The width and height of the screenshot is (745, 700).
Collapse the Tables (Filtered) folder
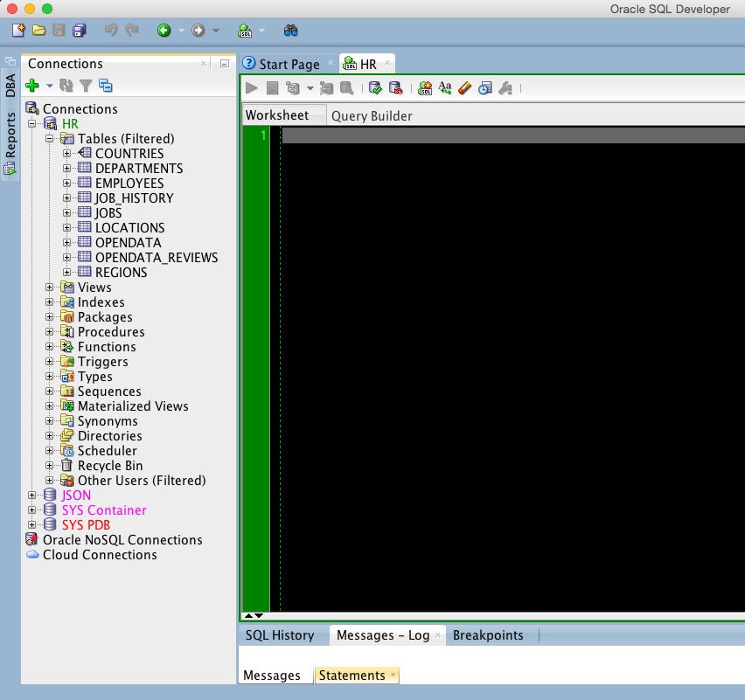point(50,139)
